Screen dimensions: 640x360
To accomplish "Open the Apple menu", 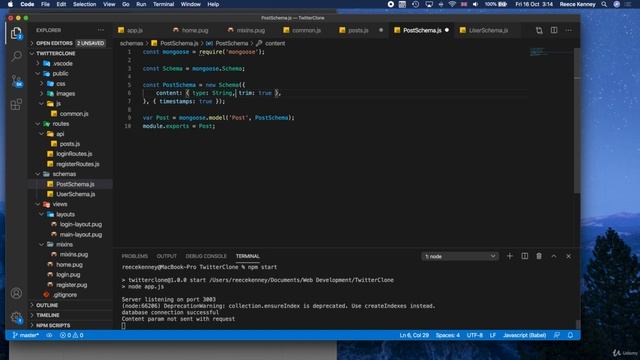I will point(11,4).
